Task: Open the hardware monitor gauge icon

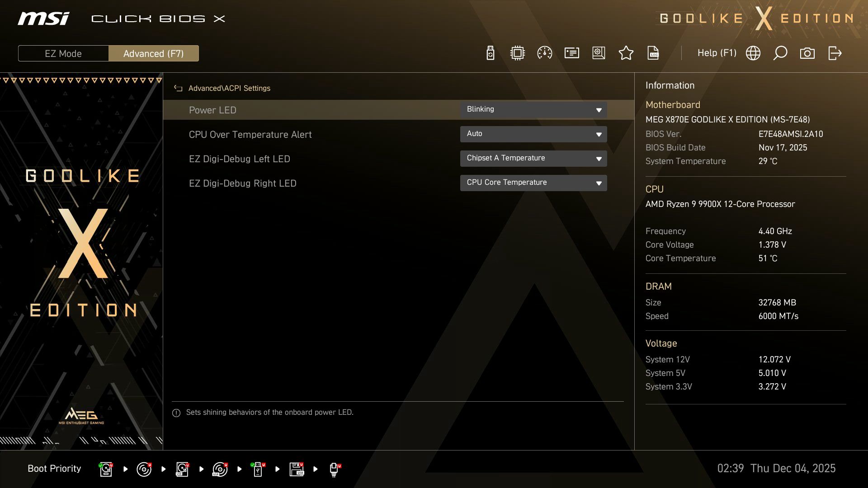Action: coord(544,53)
